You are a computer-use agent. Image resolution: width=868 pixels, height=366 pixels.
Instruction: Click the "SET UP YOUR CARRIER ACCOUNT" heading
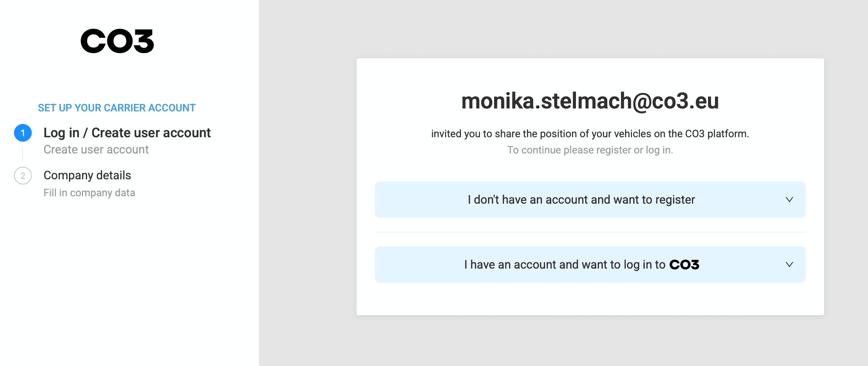117,108
